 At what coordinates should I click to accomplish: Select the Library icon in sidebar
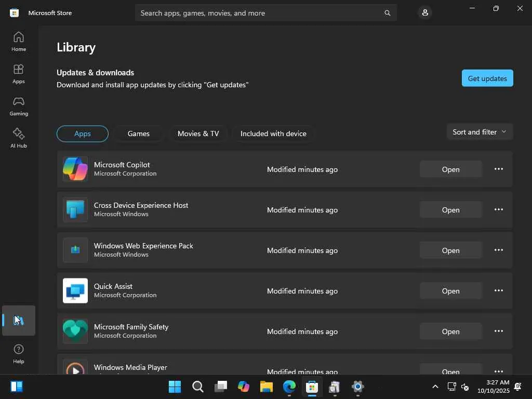click(18, 320)
